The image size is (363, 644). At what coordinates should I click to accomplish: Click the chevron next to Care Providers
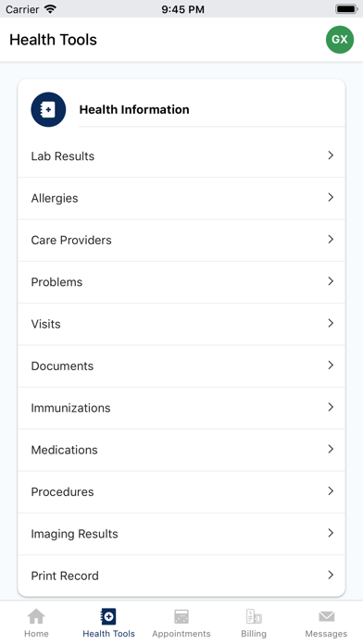coord(331,239)
